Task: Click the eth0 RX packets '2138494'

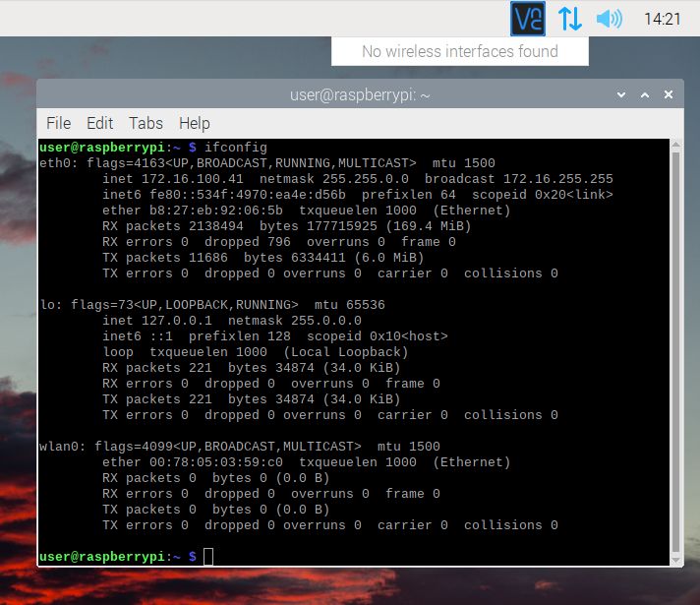Action: pos(216,226)
